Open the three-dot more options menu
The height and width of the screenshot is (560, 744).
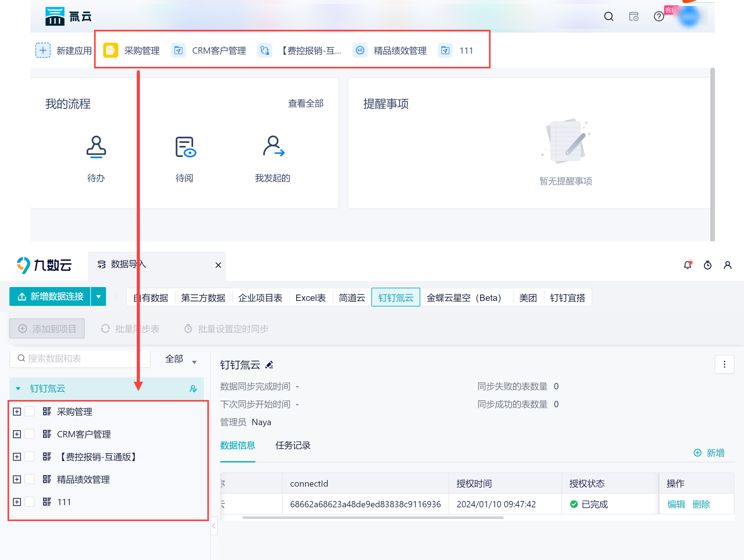tap(724, 364)
